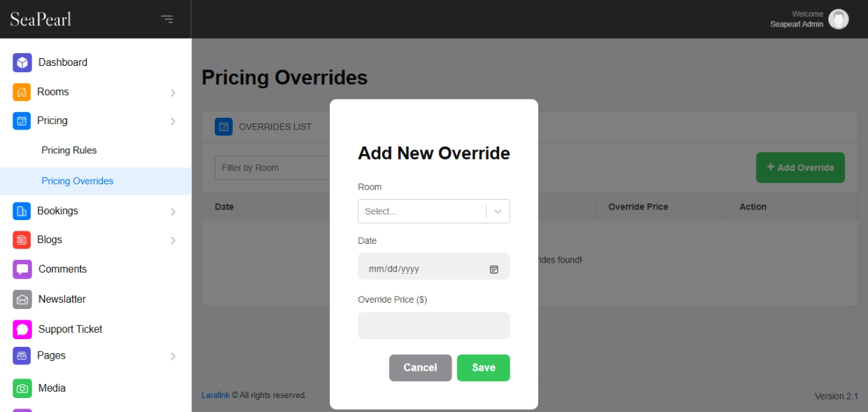Click the green Media camera icon
The width and height of the screenshot is (868, 412).
22,388
